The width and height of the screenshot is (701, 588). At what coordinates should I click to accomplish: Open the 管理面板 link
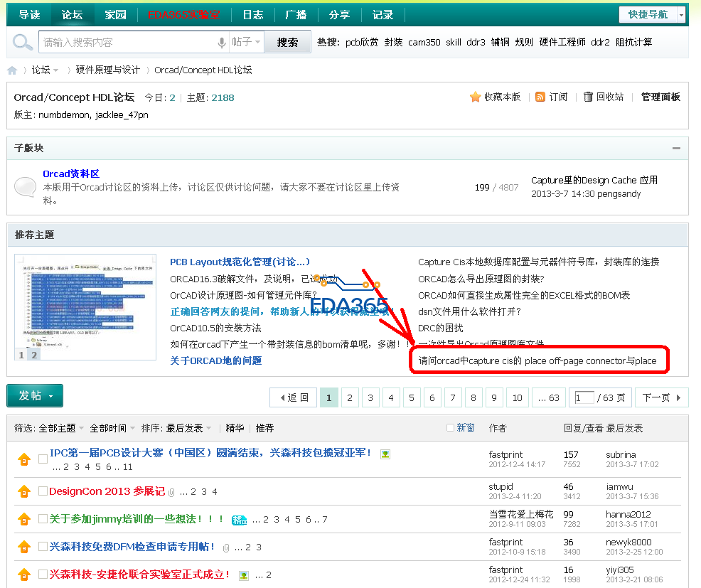tap(660, 97)
